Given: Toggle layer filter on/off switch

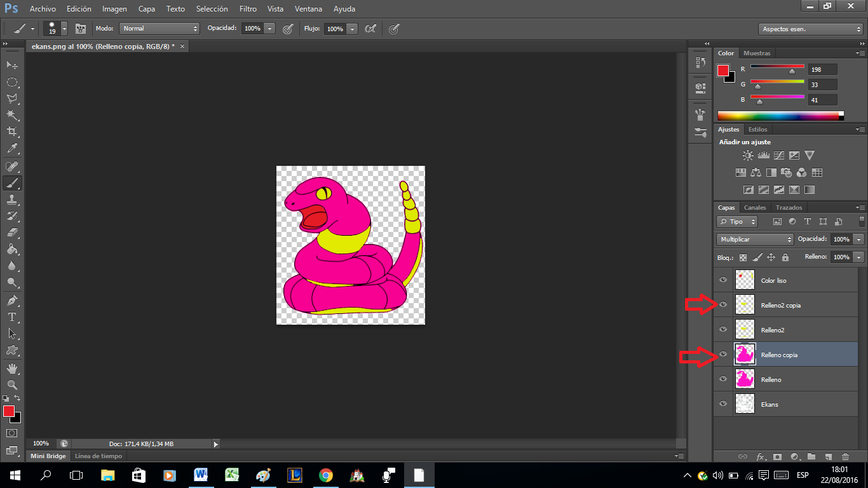Looking at the screenshot, I should (x=862, y=222).
